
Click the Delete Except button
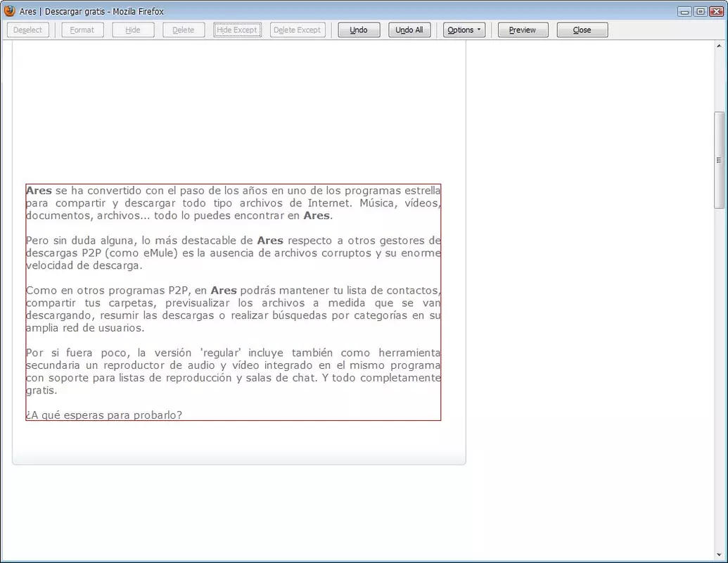coord(297,30)
